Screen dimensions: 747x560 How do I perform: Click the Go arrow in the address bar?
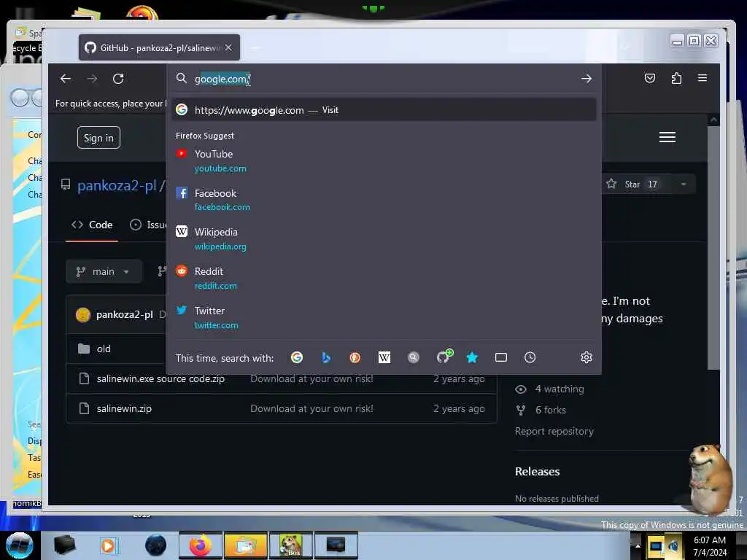pos(587,79)
